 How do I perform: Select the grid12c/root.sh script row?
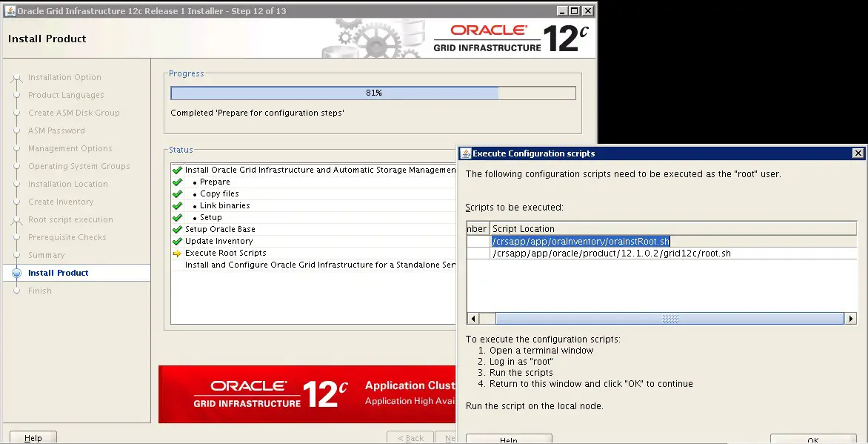tap(661, 254)
